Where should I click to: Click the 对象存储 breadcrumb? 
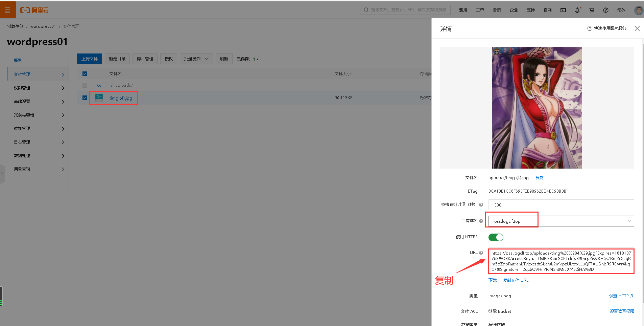(16, 26)
